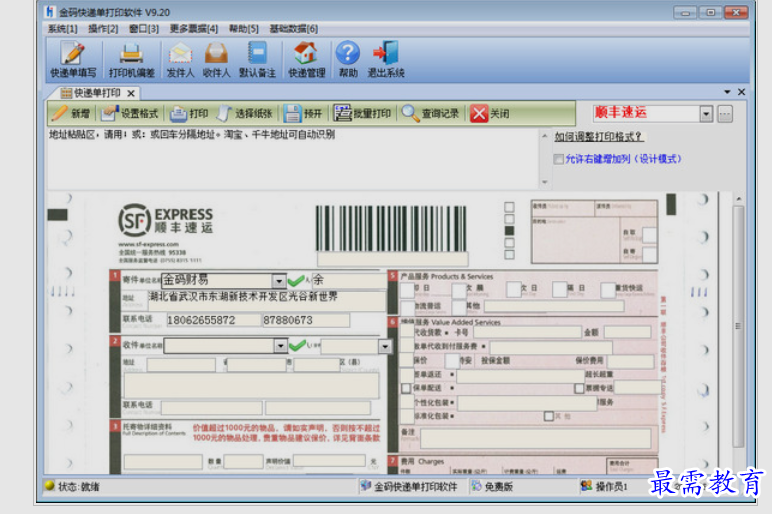This screenshot has height=514, width=772.
Task: Click the 代收货款 卡号 field
Action: pyautogui.click(x=527, y=332)
